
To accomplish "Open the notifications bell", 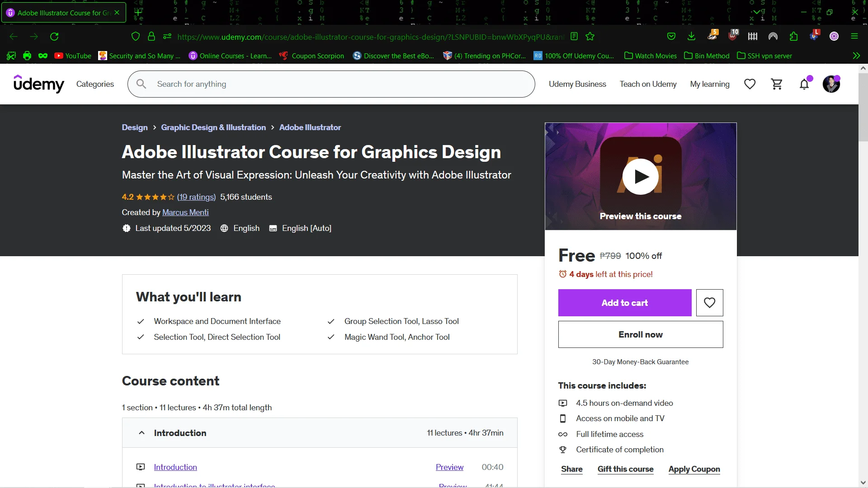I will coord(804,84).
